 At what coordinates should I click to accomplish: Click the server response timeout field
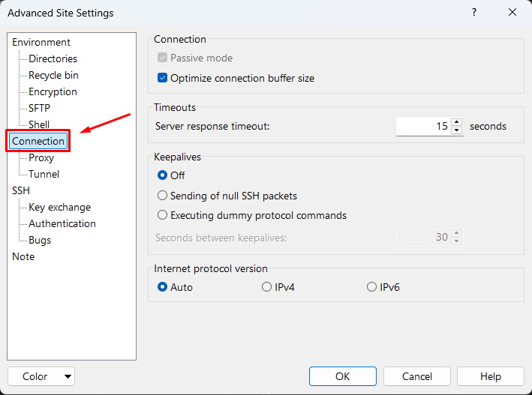point(422,127)
